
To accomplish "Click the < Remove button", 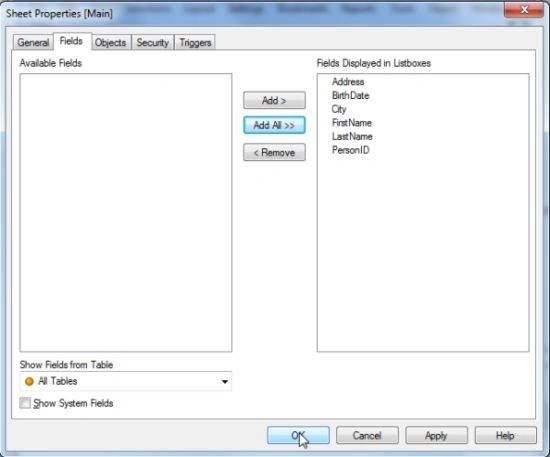I will [x=274, y=152].
